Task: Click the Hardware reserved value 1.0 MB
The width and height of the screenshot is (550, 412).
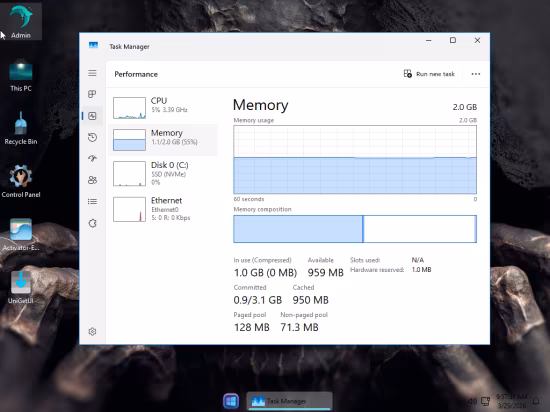Action: click(x=421, y=270)
